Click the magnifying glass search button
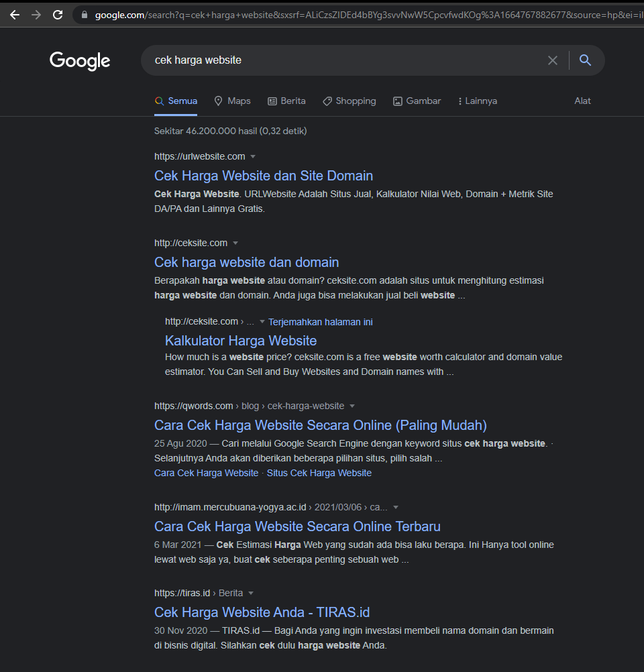644x672 pixels. tap(585, 60)
